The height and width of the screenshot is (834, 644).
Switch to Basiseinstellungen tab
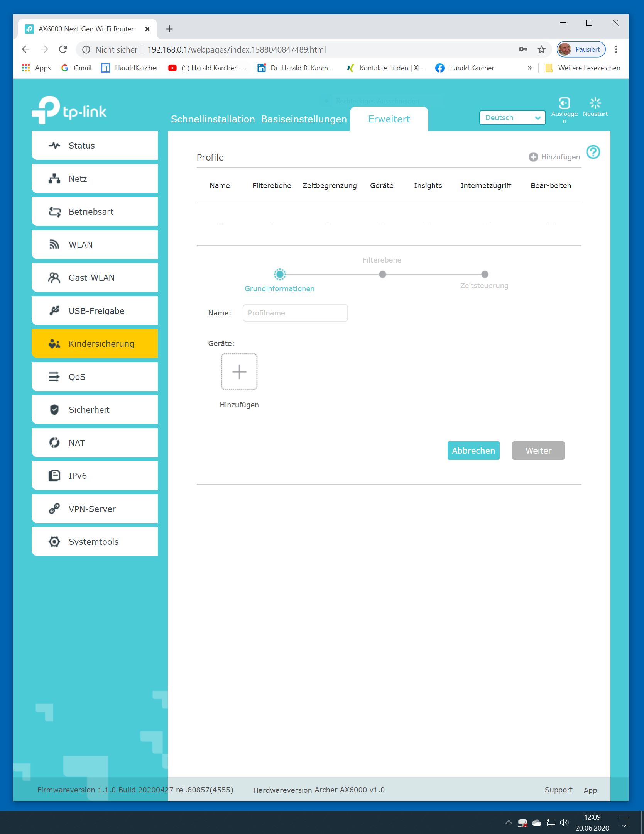point(304,119)
